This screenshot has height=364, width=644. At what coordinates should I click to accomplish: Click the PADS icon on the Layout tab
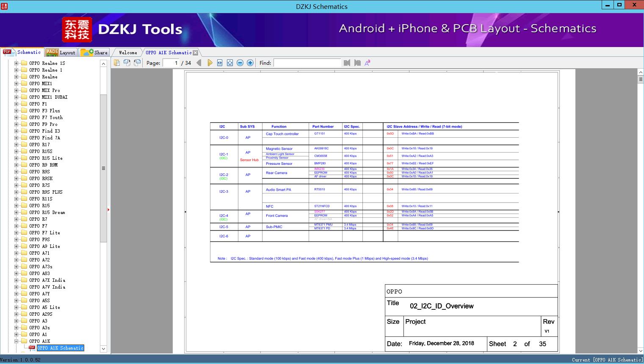[x=52, y=52]
